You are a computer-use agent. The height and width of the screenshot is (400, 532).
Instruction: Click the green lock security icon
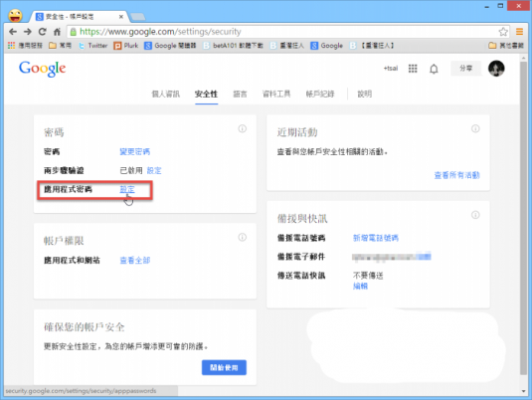click(73, 32)
